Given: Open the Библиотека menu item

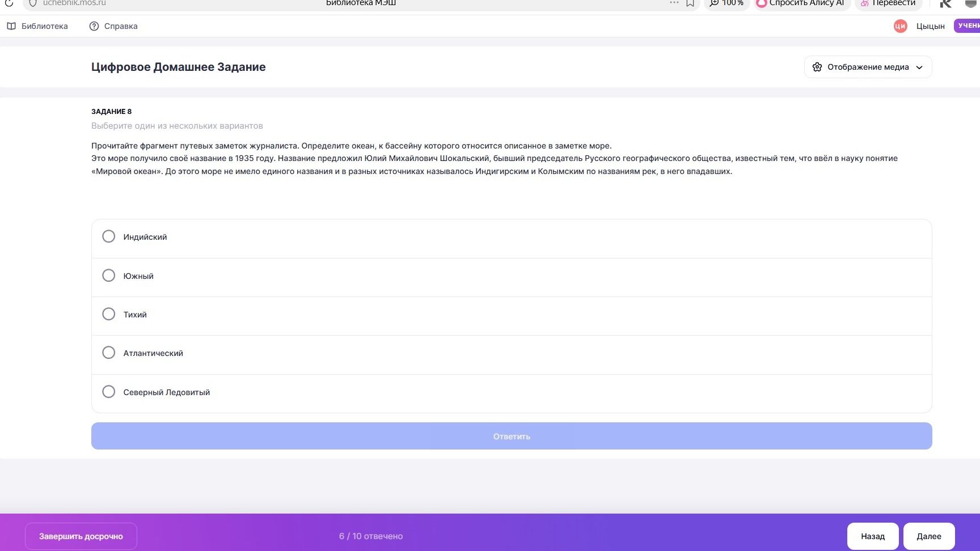Looking at the screenshot, I should click(37, 26).
